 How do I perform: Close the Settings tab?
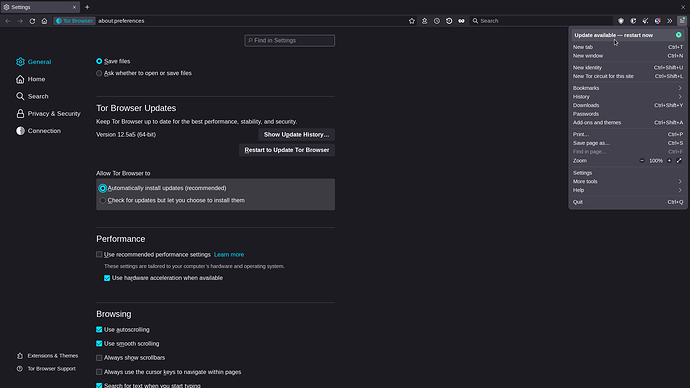pyautogui.click(x=74, y=7)
